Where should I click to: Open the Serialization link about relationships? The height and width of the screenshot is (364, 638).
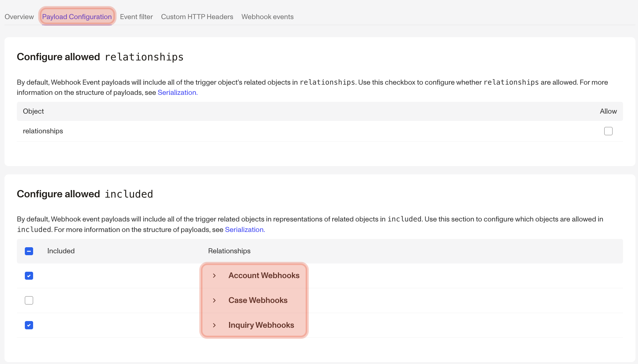tap(177, 92)
